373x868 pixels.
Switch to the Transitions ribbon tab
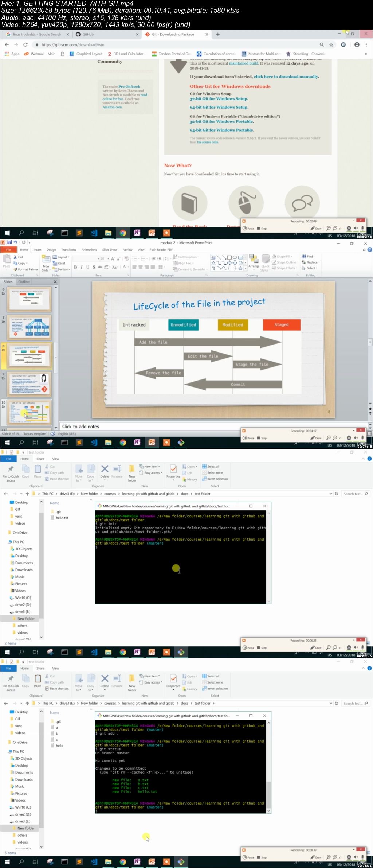(68, 250)
